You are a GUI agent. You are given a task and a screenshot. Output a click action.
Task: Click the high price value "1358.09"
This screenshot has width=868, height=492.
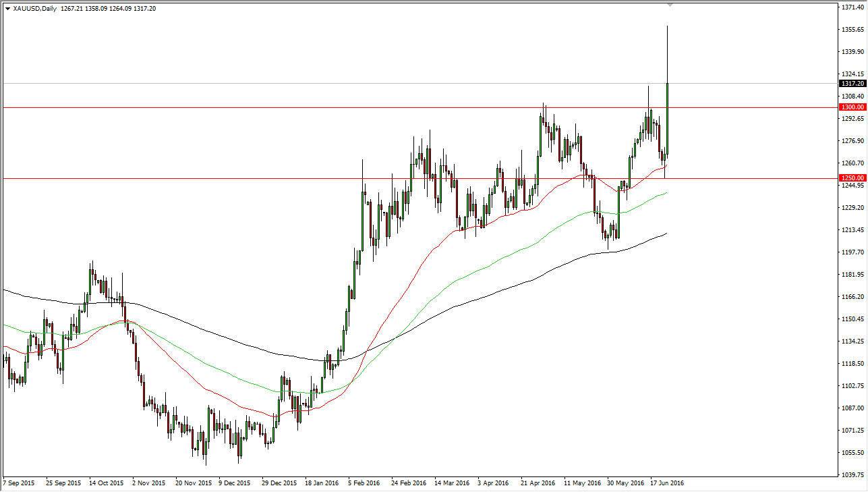click(97, 9)
